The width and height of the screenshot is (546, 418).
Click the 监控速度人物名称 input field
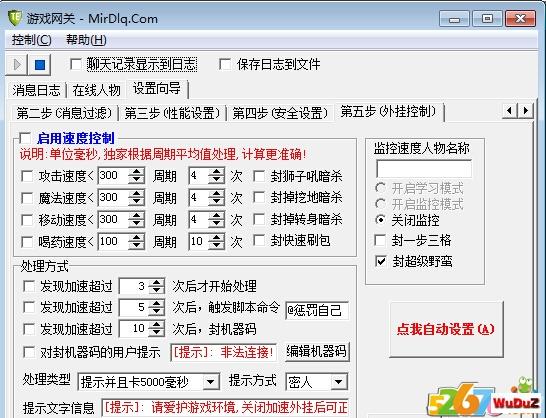[x=424, y=169]
